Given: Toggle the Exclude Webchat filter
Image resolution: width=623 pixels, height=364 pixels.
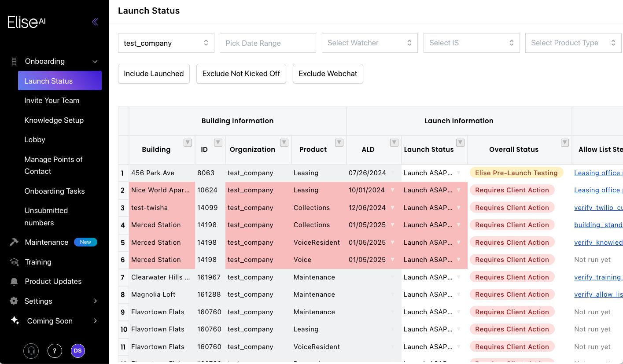Looking at the screenshot, I should point(328,74).
